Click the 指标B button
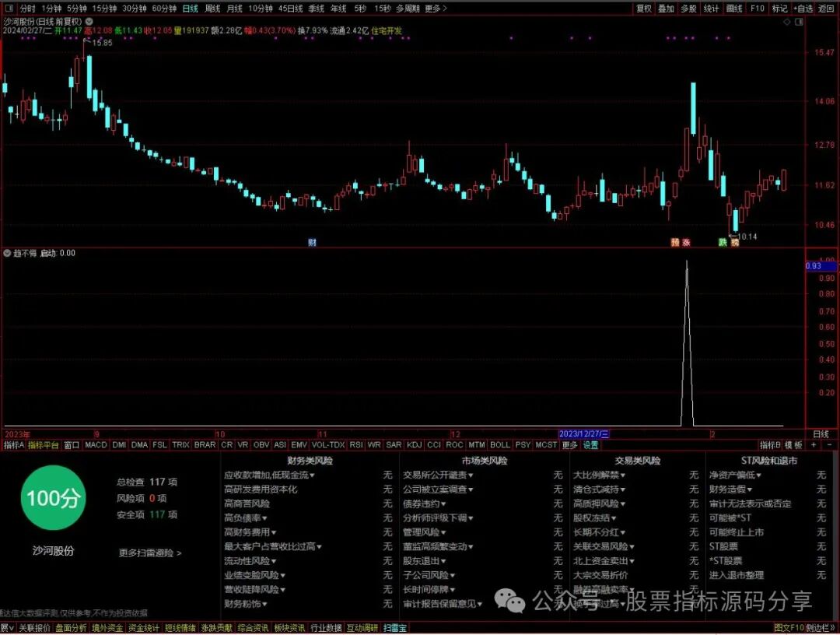The width and height of the screenshot is (840, 635). [x=770, y=445]
